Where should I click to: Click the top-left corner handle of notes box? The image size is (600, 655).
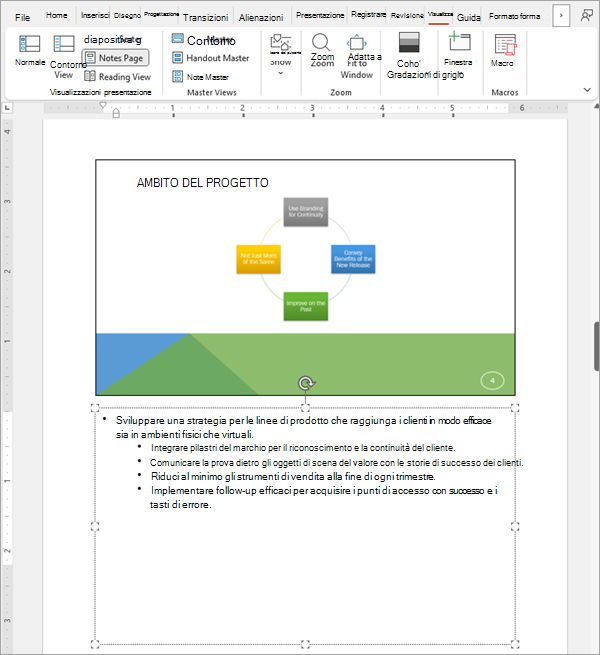[x=95, y=408]
